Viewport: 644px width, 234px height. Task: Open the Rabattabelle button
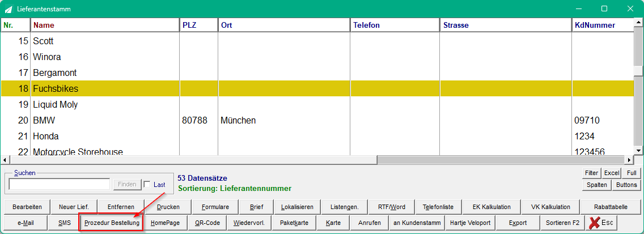coord(611,207)
